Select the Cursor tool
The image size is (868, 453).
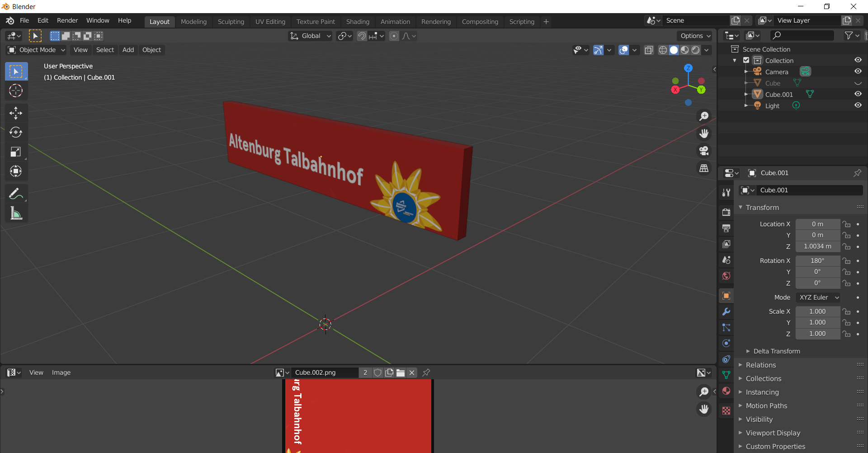(x=16, y=91)
